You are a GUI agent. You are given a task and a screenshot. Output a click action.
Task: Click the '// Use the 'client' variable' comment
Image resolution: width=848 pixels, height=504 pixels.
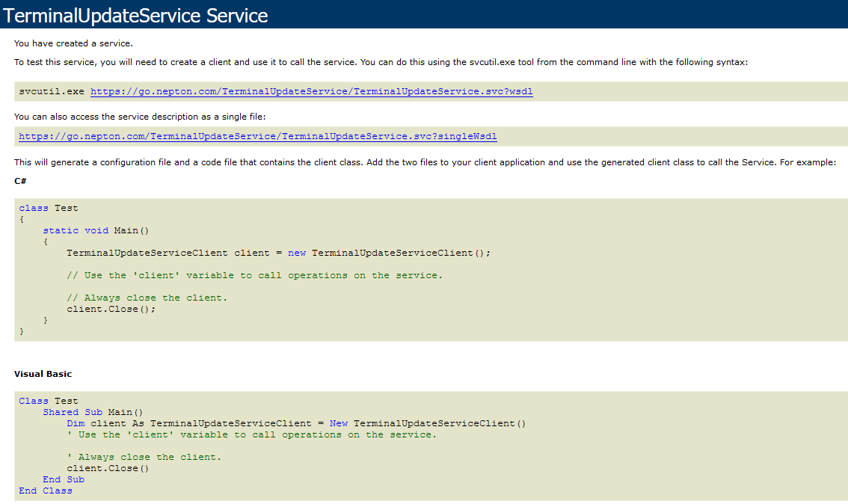click(255, 275)
